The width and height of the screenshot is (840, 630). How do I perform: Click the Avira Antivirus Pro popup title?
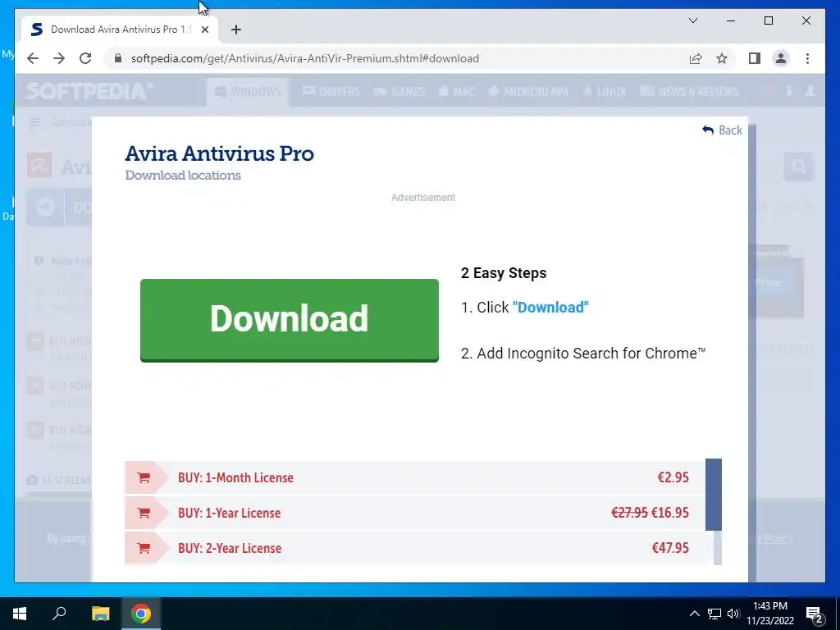tap(219, 153)
